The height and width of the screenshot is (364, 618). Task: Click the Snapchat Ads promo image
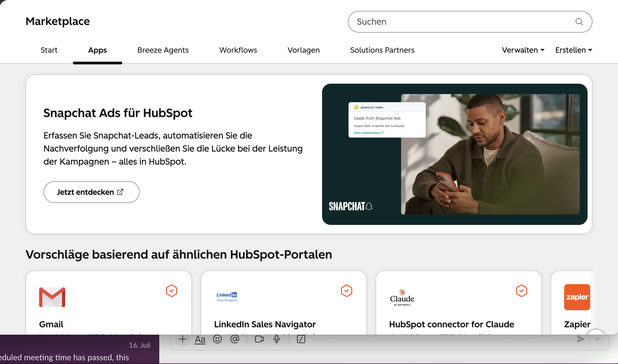[x=455, y=154]
